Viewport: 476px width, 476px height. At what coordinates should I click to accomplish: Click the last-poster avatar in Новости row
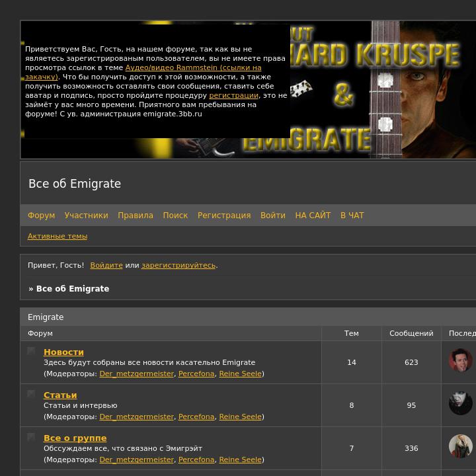tap(461, 360)
